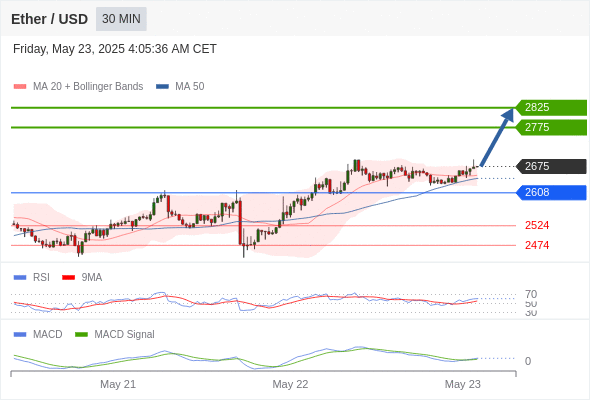This screenshot has width=590, height=400.
Task: Click the date line 'Friday, May 23, 2025 4:05:36 AM CET'
Action: 115,49
